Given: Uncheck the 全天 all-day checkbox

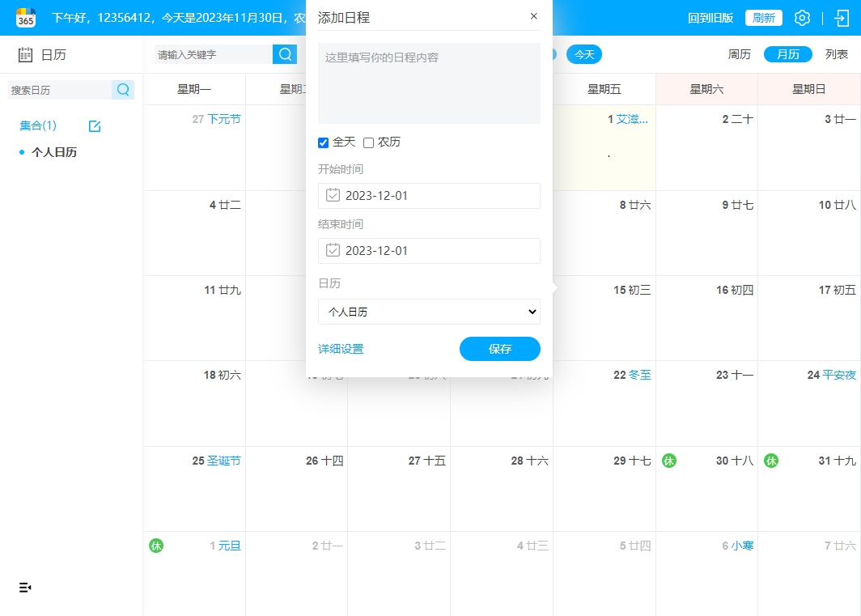Looking at the screenshot, I should pyautogui.click(x=324, y=142).
